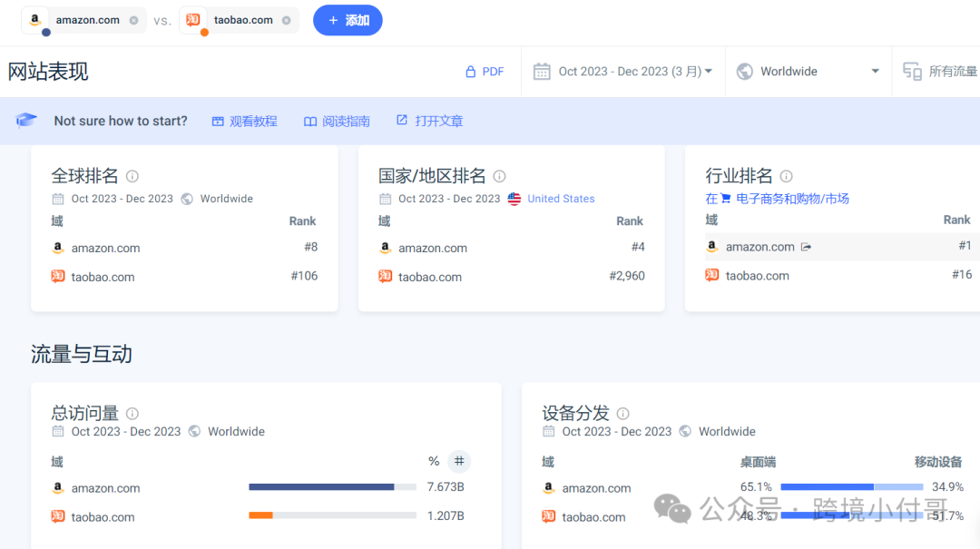
Task: Click the graduation cap icon
Action: [x=26, y=120]
